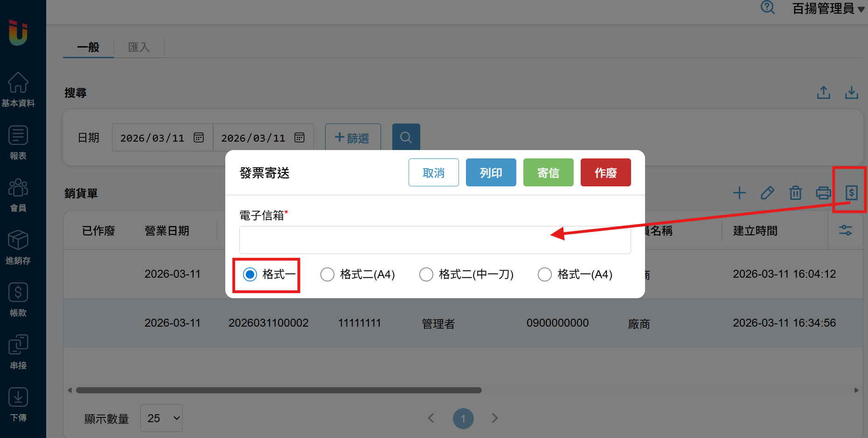Click the magnifier search button
Viewport: 868px width, 438px height.
click(x=406, y=137)
